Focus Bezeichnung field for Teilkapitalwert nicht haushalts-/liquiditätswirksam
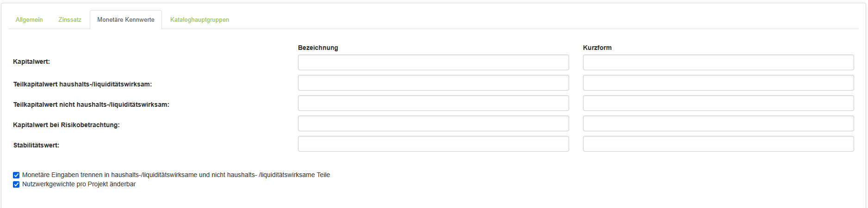Screen dimensions: 868x208 [x=433, y=103]
